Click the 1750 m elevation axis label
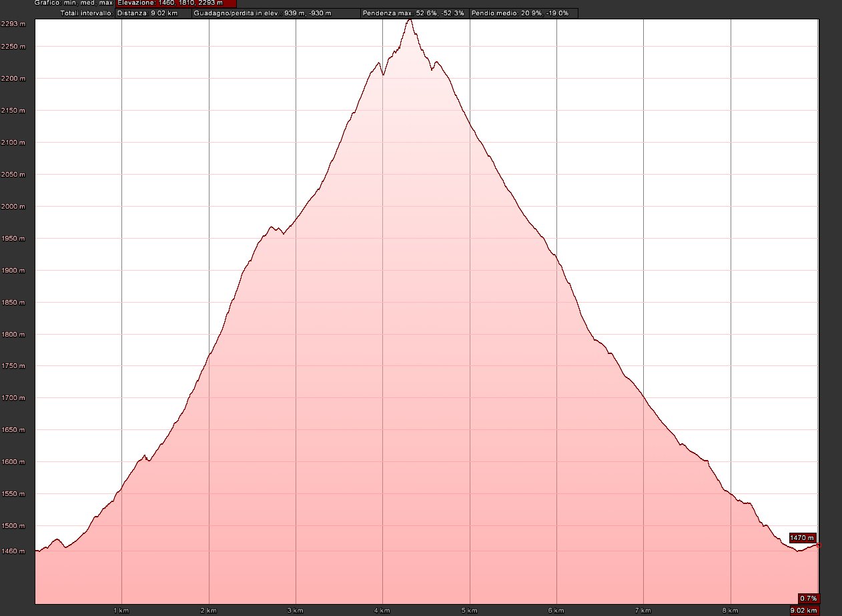Screen dimensions: 842x616 point(13,366)
